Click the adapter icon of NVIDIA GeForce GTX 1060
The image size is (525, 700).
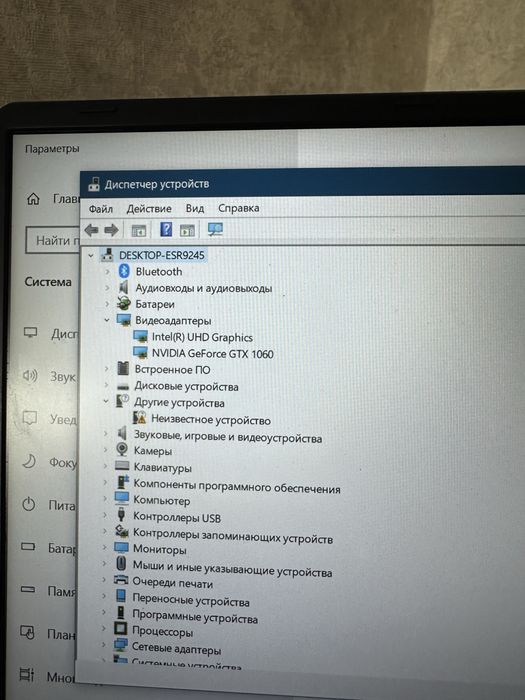click(140, 352)
